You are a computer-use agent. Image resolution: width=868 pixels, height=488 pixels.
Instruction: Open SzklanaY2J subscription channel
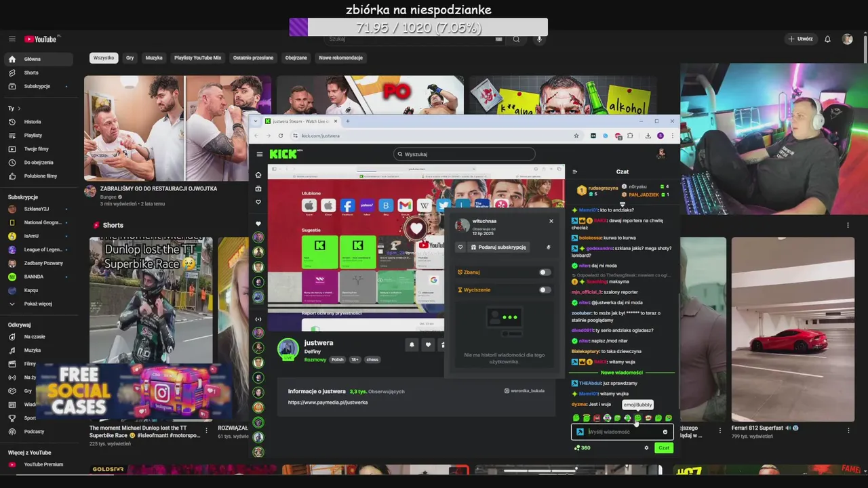[x=37, y=209]
